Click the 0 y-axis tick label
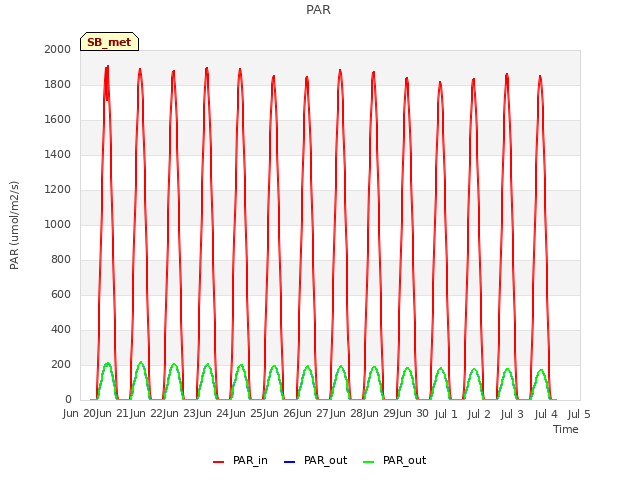 click(x=68, y=400)
